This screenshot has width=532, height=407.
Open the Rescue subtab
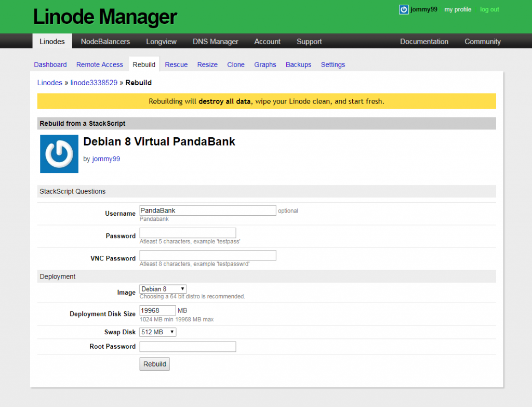tap(177, 64)
